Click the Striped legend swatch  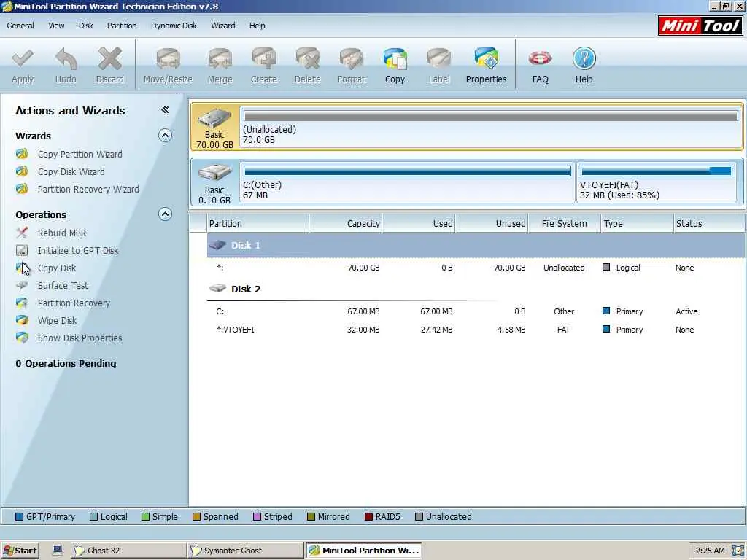click(x=257, y=517)
